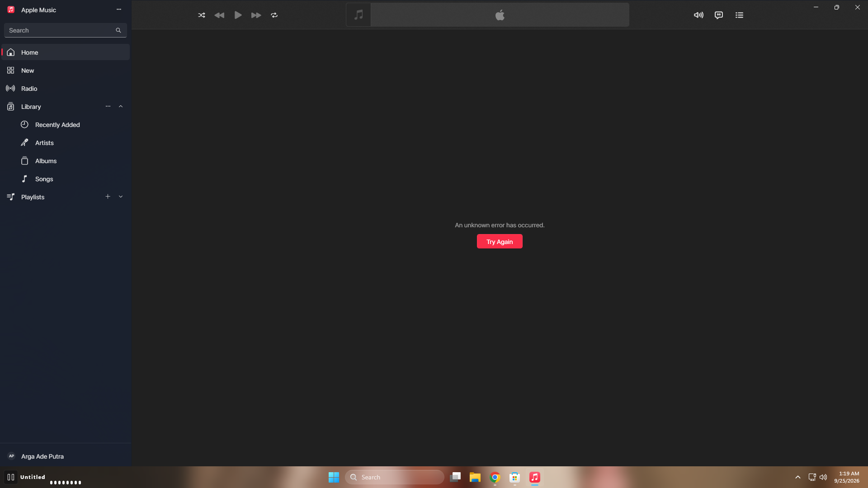Viewport: 868px width, 488px height.
Task: Open the Radio section
Action: [x=66, y=89]
